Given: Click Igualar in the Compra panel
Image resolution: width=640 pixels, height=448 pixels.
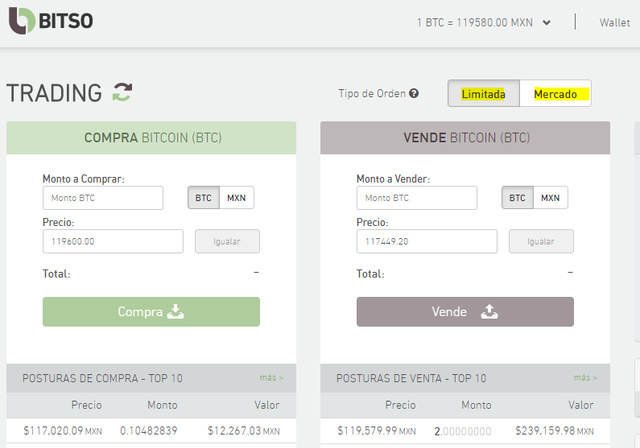Looking at the screenshot, I should [x=227, y=241].
